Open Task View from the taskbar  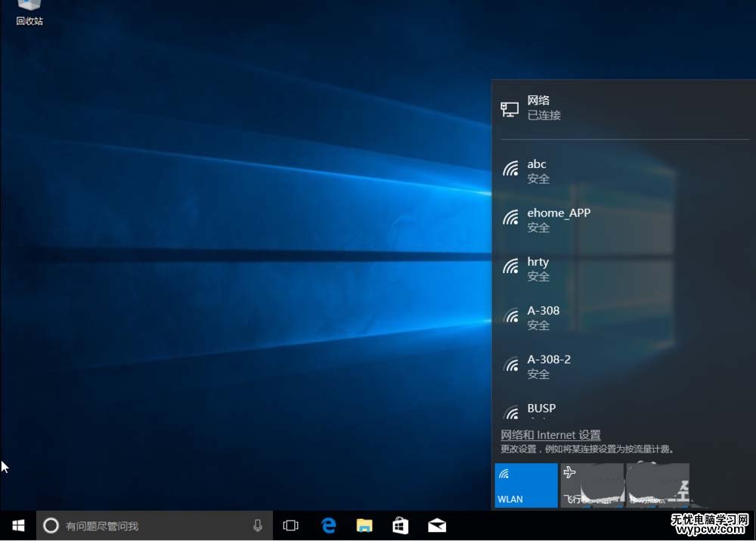pos(291,526)
